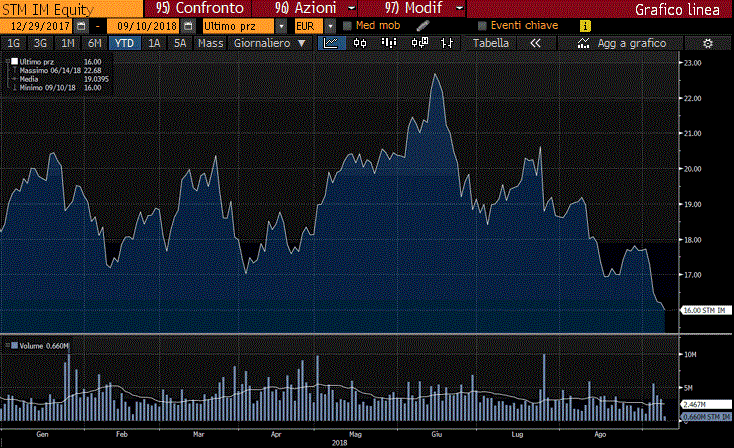Click the 2018 year axis label

[x=339, y=443]
